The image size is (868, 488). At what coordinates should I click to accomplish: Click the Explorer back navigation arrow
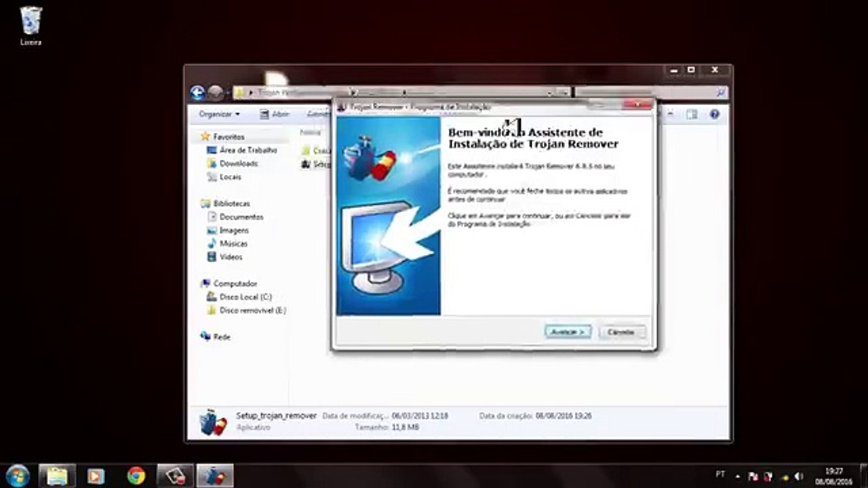(x=198, y=93)
